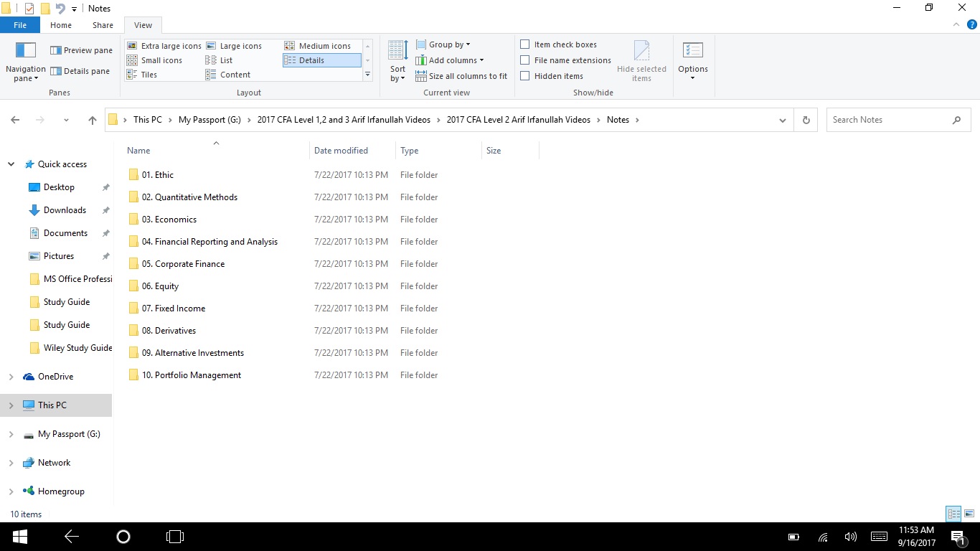Select the 10. Portfolio Management folder

pos(192,375)
